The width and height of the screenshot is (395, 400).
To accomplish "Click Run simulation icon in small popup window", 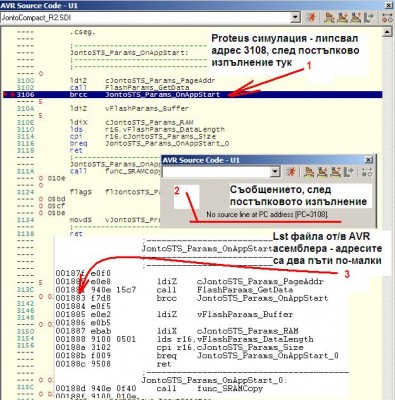I will point(291,172).
